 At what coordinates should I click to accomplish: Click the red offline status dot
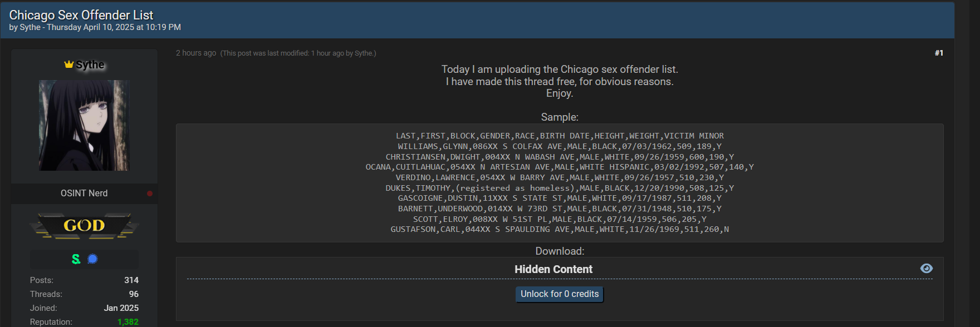pos(150,194)
